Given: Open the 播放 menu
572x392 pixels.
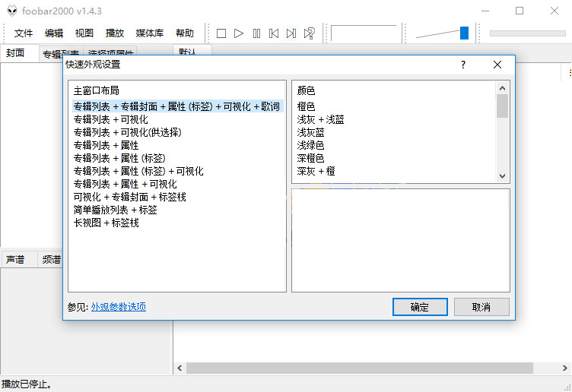Looking at the screenshot, I should 115,33.
